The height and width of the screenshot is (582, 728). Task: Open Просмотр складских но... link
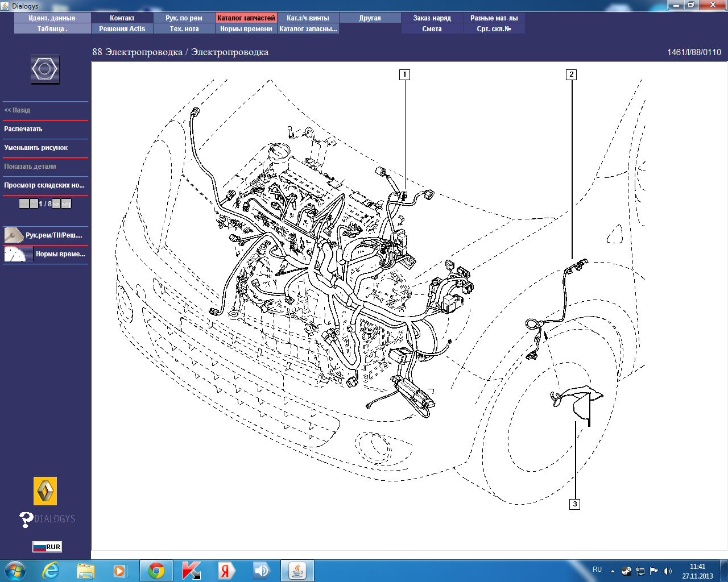pos(45,185)
